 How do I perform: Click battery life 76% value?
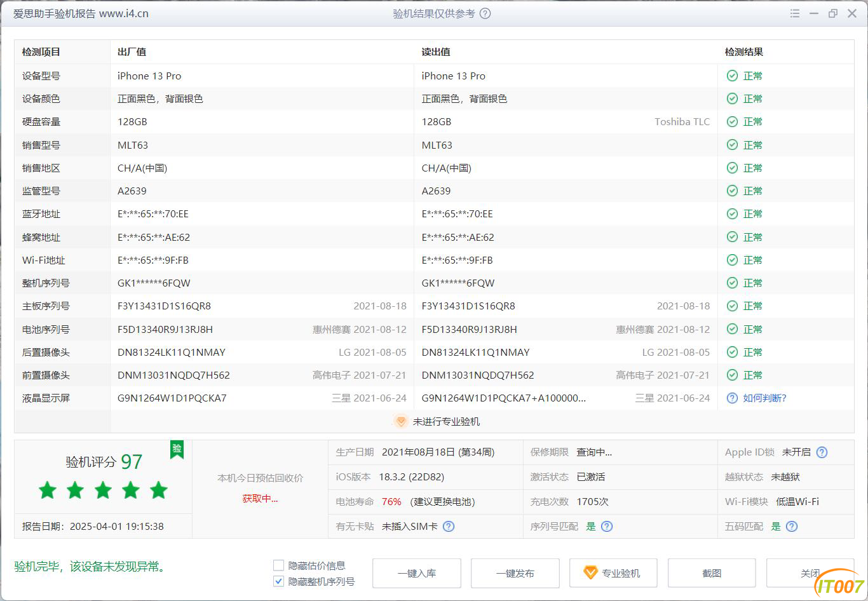pos(391,502)
